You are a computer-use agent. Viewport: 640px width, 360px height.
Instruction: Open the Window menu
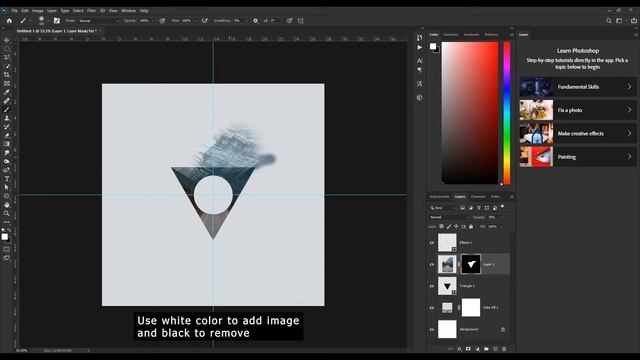(x=128, y=11)
